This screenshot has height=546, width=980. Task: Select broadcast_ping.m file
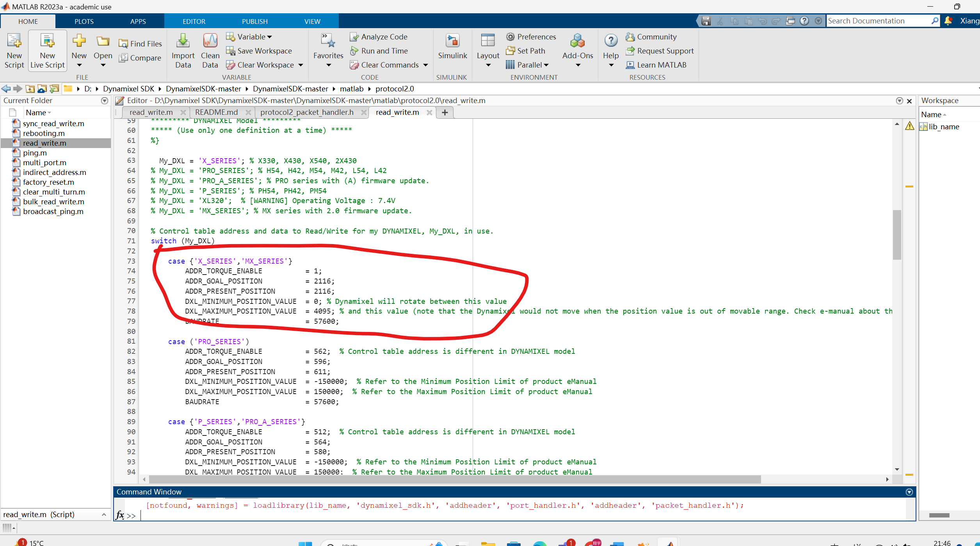point(53,211)
